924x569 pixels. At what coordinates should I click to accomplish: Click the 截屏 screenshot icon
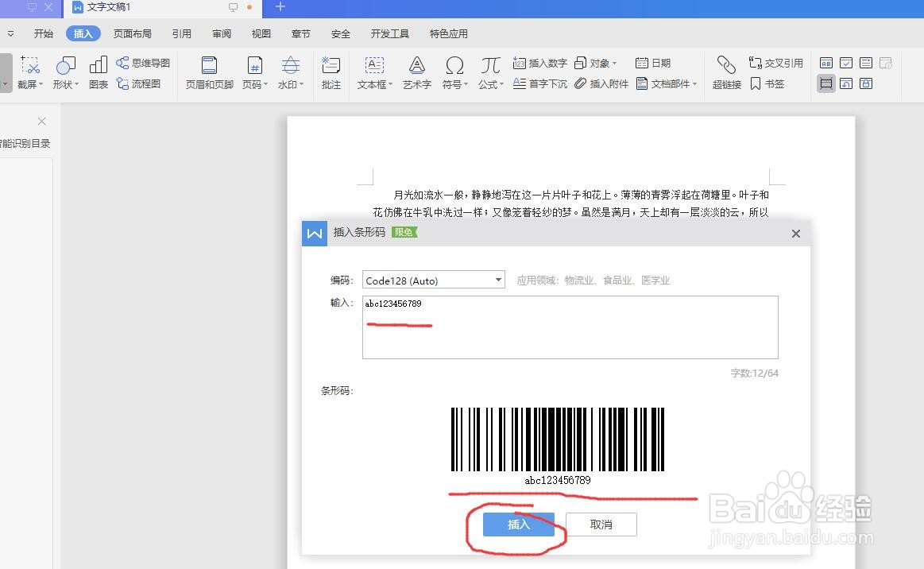click(x=29, y=65)
